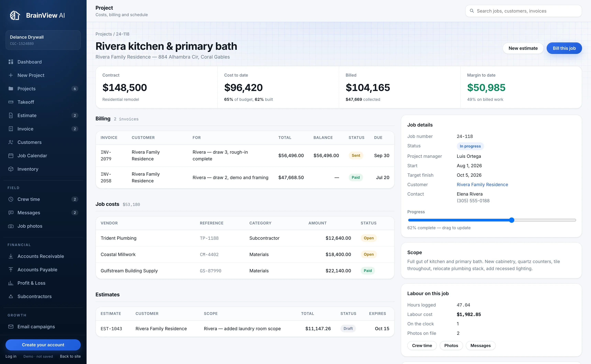The image size is (591, 364).
Task: Open the Customers people icon
Action: point(11,142)
